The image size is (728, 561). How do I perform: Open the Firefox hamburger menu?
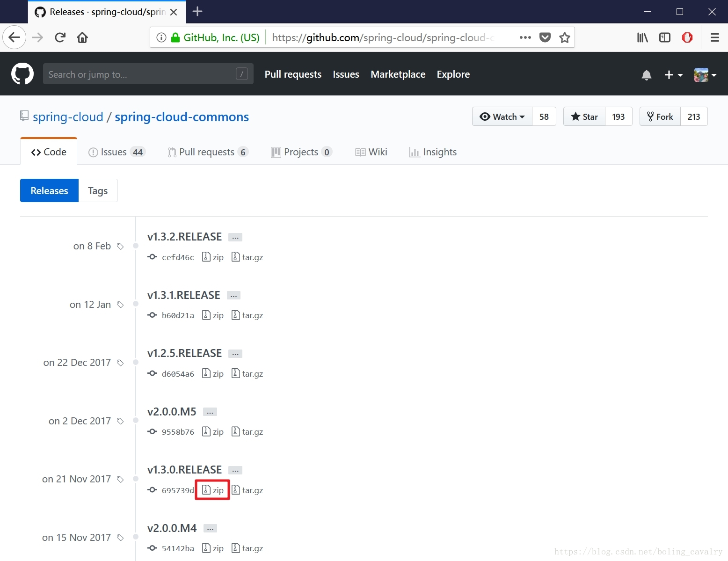click(x=715, y=37)
